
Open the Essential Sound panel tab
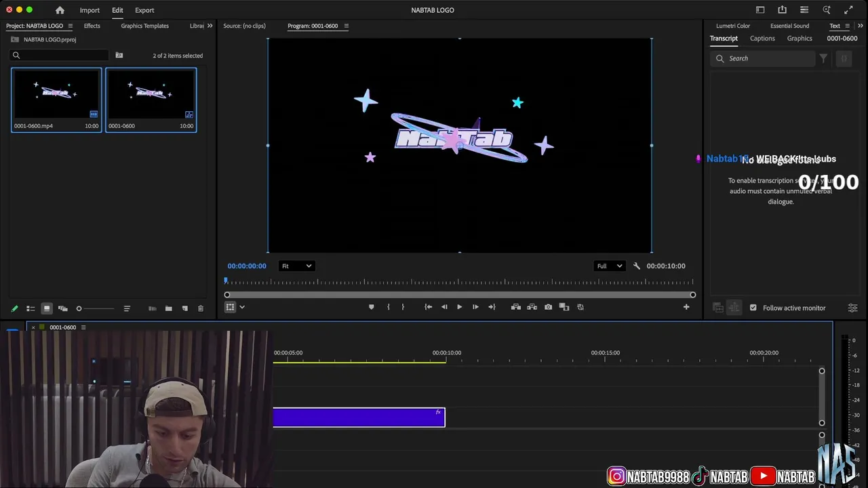click(x=790, y=26)
